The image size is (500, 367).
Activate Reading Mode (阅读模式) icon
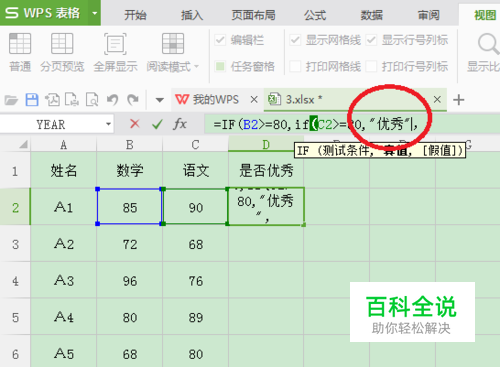pyautogui.click(x=173, y=44)
